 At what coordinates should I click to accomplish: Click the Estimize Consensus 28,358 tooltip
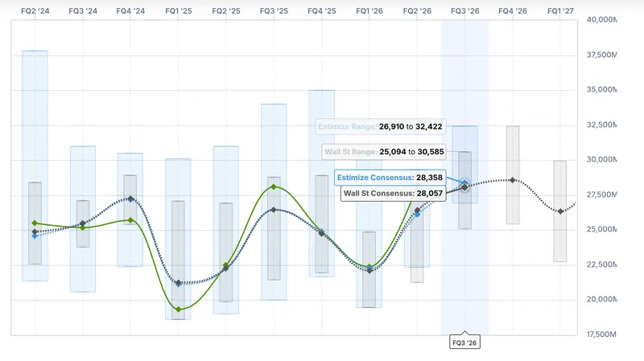click(x=390, y=178)
